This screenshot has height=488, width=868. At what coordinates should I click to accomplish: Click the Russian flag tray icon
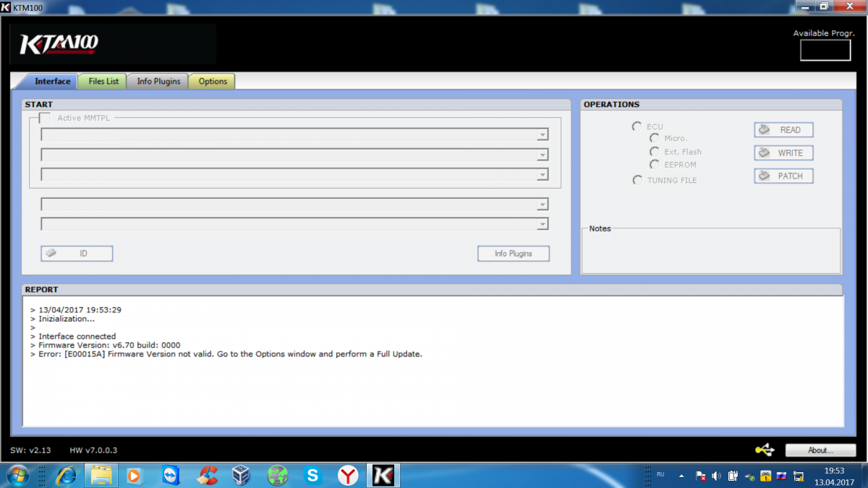pyautogui.click(x=781, y=476)
